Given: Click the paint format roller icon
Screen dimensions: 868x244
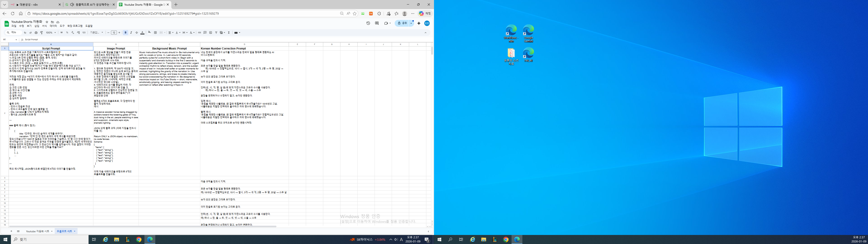Looking at the screenshot, I should (41, 33).
